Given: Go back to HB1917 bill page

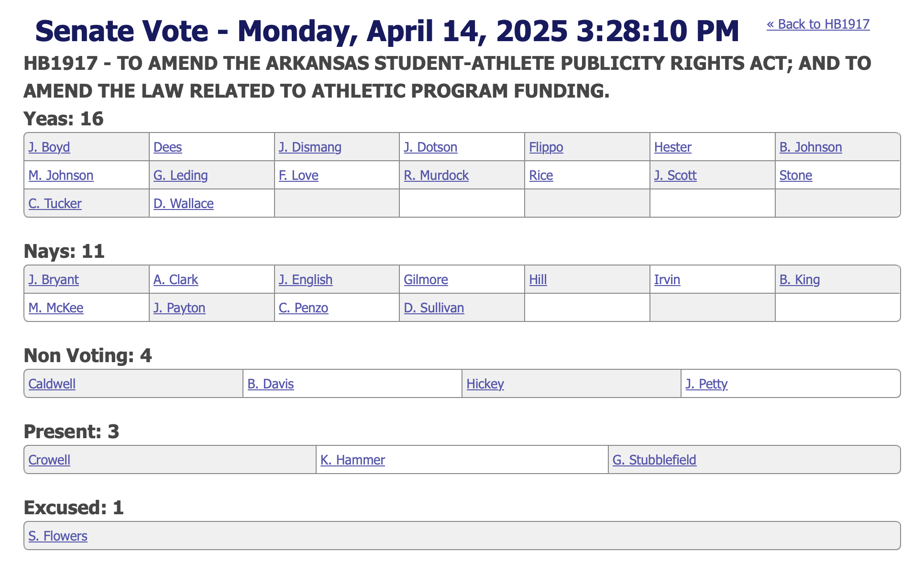Looking at the screenshot, I should click(x=818, y=24).
